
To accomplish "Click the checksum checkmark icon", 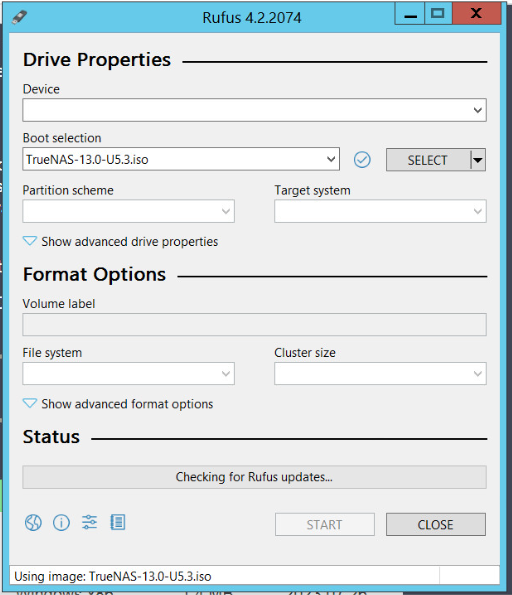I will tap(362, 160).
